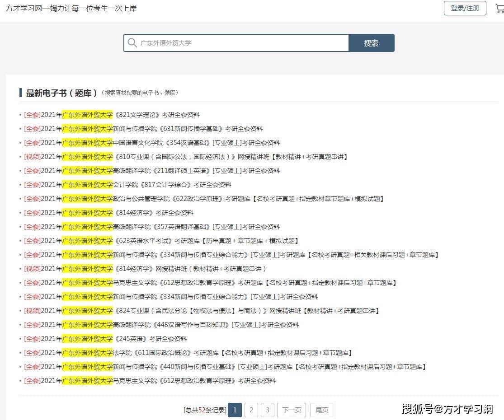504x420 pixels.
Task: Select page 1 in the pagination
Action: point(235,410)
